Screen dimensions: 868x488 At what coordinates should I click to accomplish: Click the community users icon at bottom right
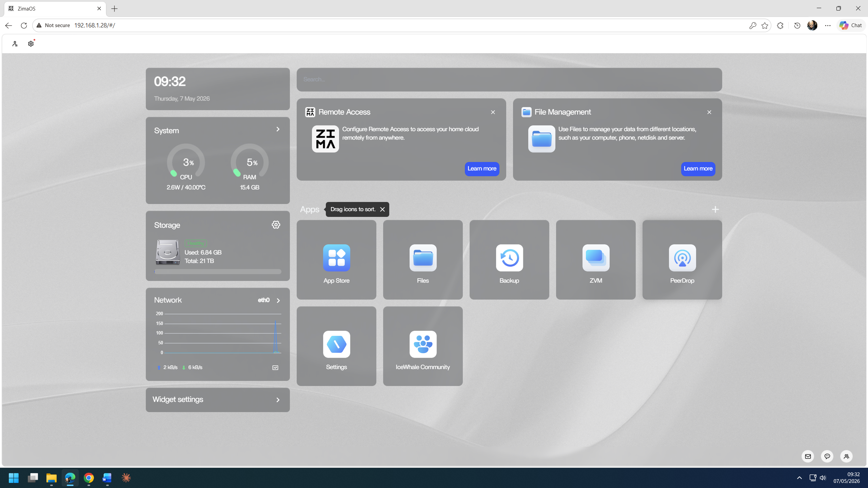847,456
